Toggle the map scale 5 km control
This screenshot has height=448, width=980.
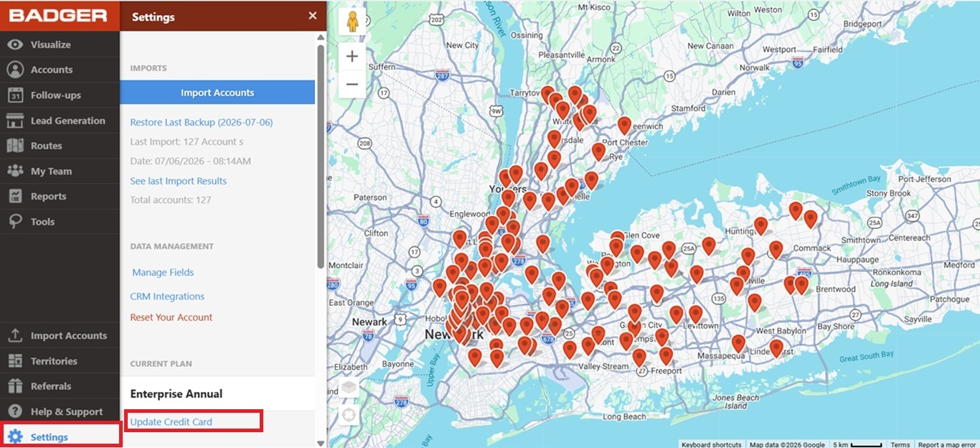pyautogui.click(x=858, y=444)
